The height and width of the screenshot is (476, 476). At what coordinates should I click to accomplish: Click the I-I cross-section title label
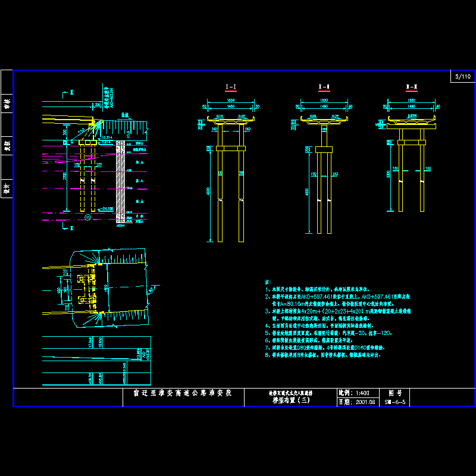pyautogui.click(x=230, y=87)
